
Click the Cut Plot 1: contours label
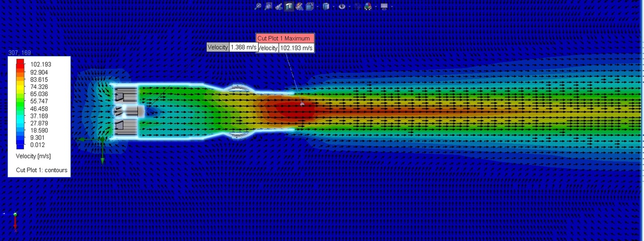[x=41, y=170]
